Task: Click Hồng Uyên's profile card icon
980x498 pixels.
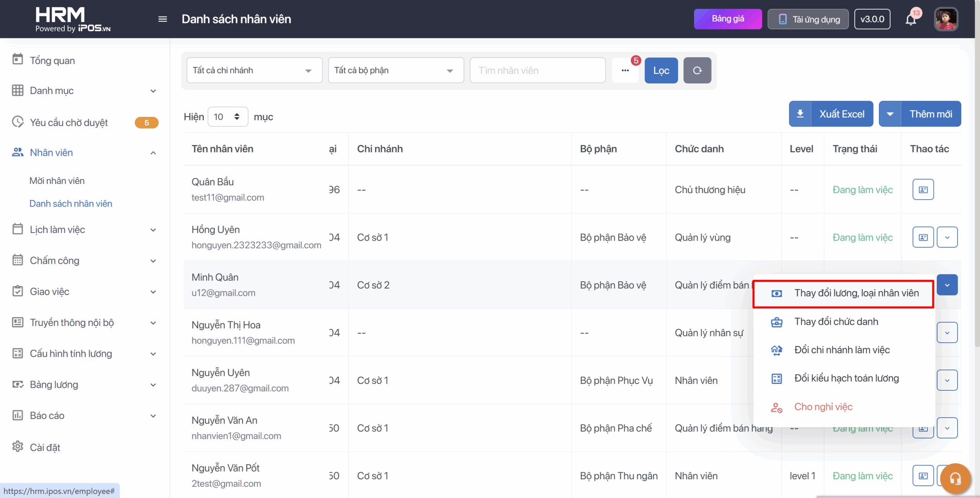Action: 923,238
